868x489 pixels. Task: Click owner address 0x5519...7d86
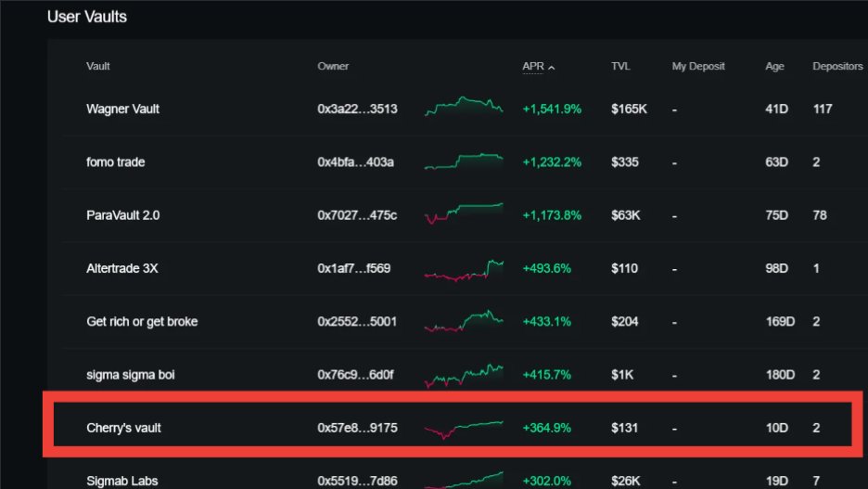pyautogui.click(x=357, y=482)
